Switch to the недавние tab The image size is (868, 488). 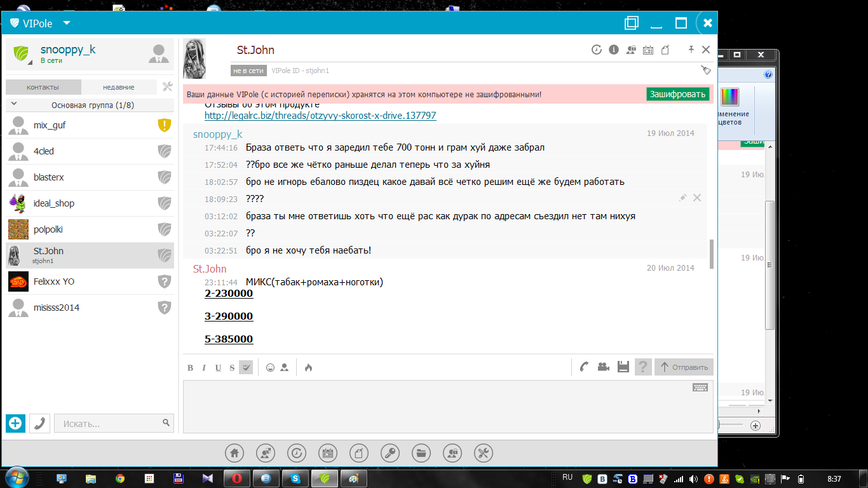coord(119,87)
